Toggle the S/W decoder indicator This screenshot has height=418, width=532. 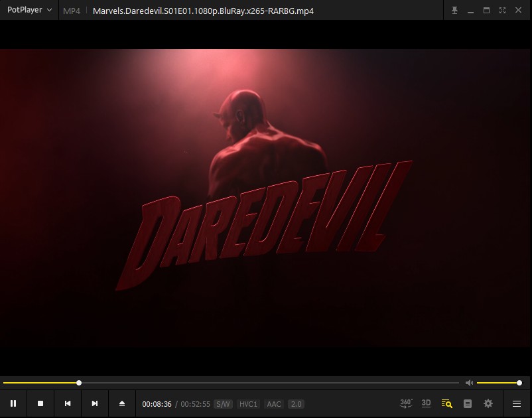(224, 404)
